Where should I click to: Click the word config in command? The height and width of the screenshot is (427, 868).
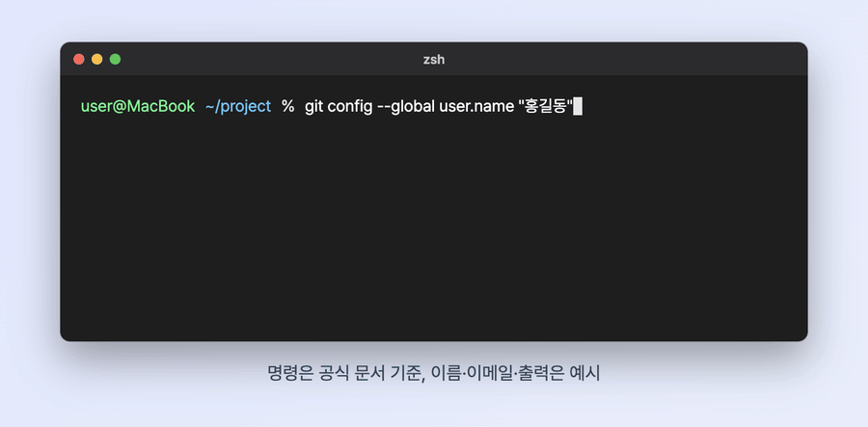click(x=350, y=106)
